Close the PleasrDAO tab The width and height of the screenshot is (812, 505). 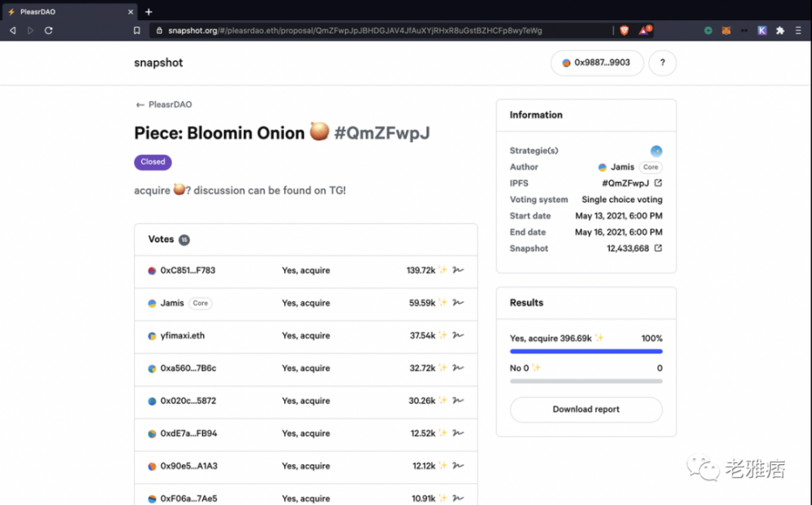131,11
